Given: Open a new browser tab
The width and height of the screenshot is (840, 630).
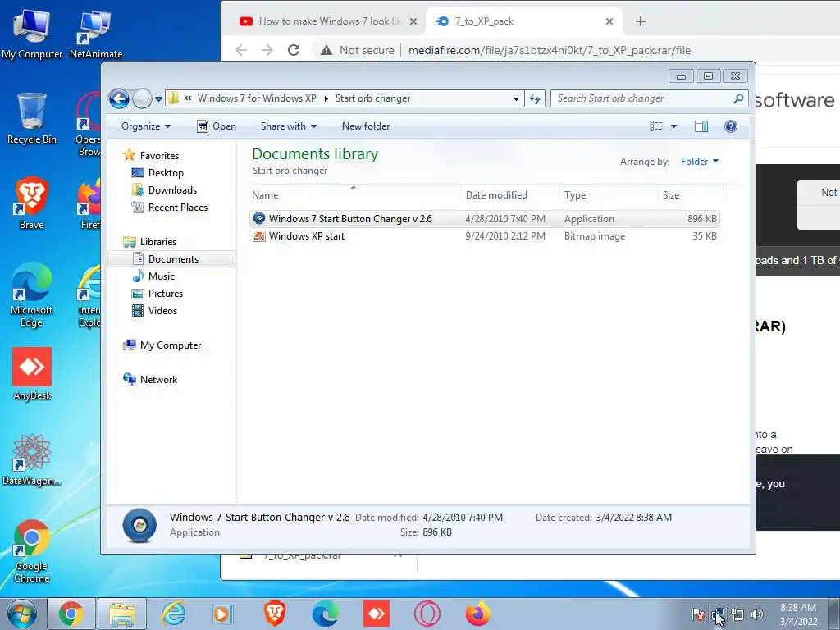Looking at the screenshot, I should pos(640,21).
